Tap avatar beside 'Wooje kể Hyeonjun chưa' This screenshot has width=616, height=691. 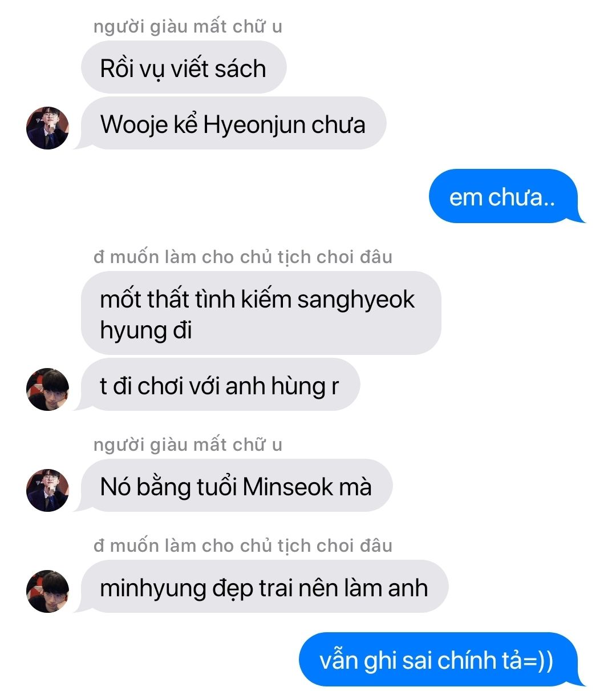[47, 128]
